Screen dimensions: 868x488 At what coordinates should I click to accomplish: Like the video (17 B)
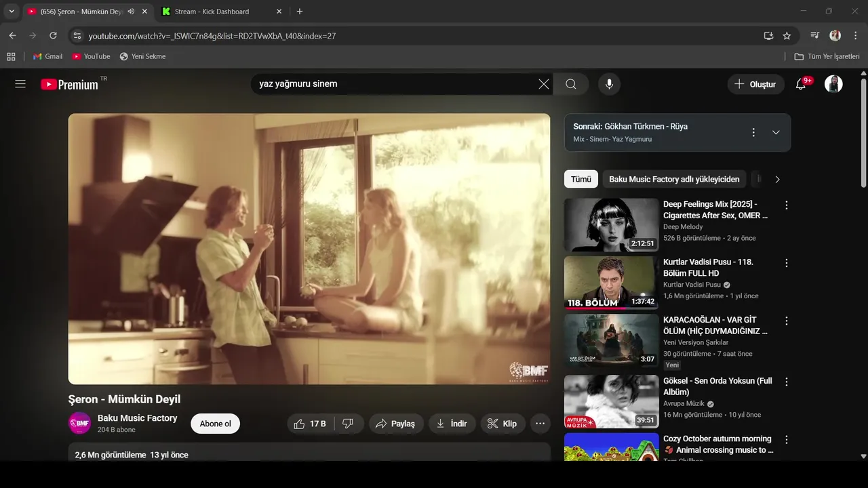(311, 424)
